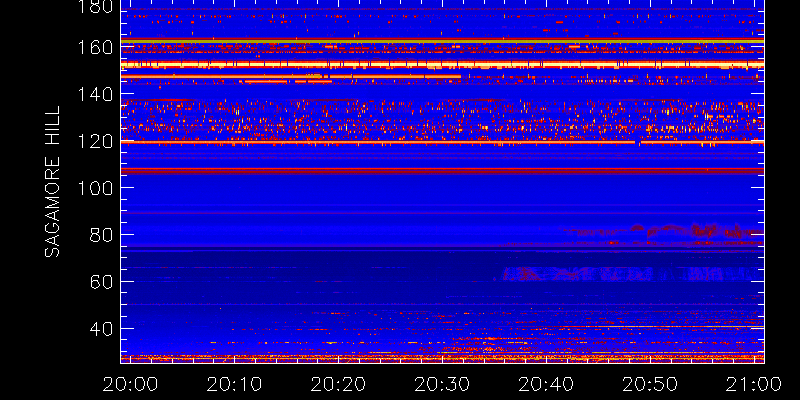Click the 80 frequency axis label
The image size is (800, 400).
point(101,235)
